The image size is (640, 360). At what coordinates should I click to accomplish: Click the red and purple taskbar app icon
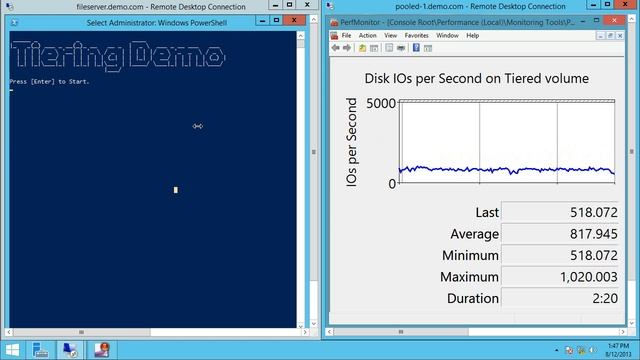point(102,350)
